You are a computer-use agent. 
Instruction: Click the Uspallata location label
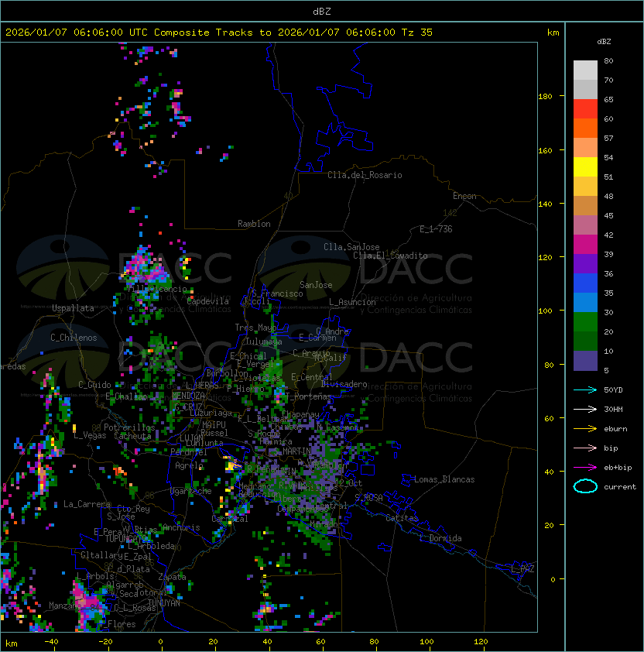(x=73, y=308)
